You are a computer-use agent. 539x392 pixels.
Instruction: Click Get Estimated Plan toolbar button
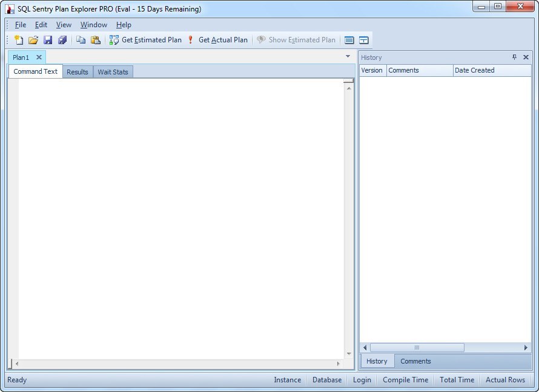click(x=145, y=40)
